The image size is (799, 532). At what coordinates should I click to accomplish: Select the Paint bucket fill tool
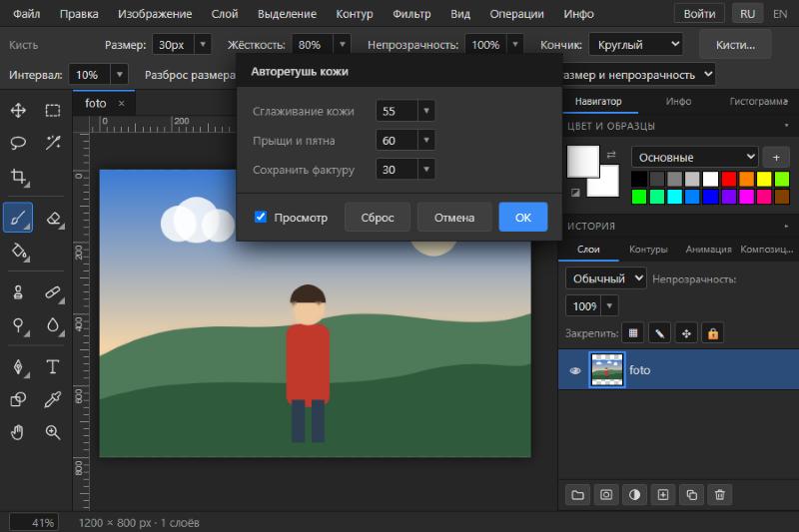tap(18, 251)
